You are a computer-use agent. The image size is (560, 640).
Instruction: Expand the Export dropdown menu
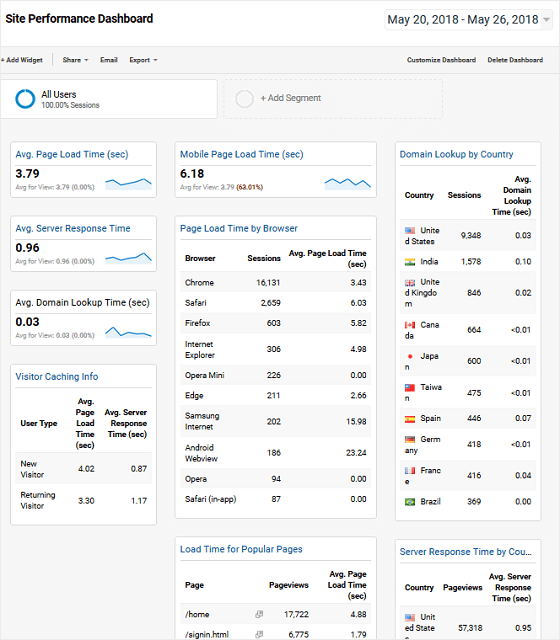pyautogui.click(x=143, y=60)
